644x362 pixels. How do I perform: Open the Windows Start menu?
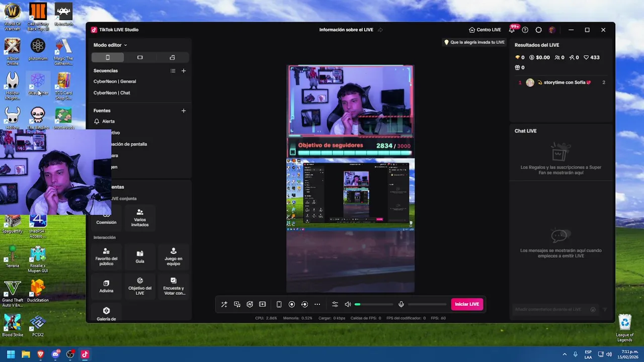pyautogui.click(x=11, y=354)
